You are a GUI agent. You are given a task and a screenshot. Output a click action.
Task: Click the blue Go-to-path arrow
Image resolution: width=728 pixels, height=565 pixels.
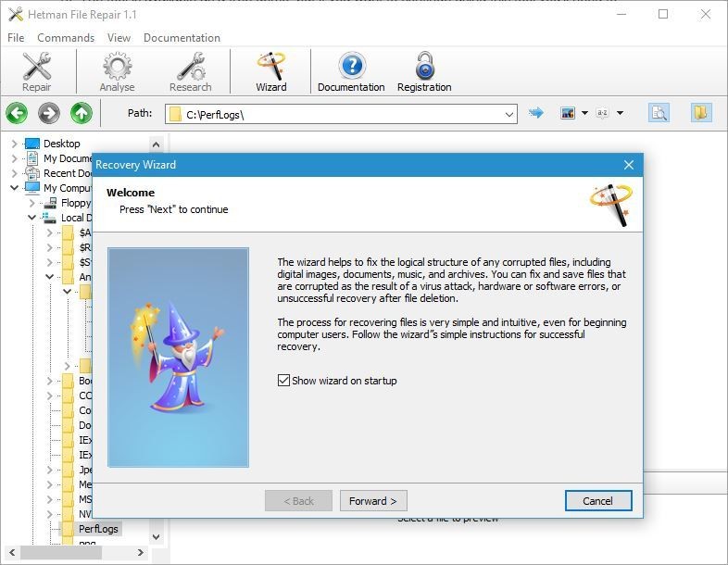pos(535,112)
